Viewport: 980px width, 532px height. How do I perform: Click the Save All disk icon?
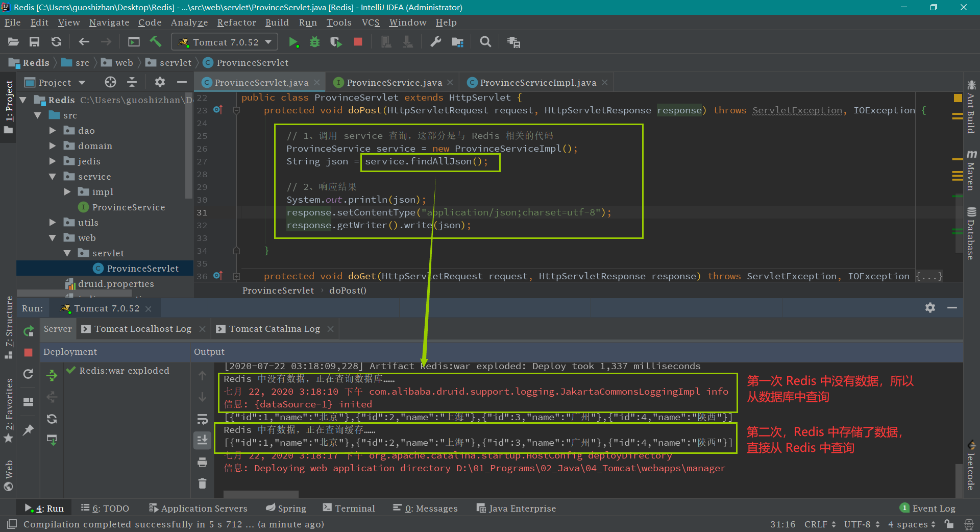pyautogui.click(x=34, y=42)
